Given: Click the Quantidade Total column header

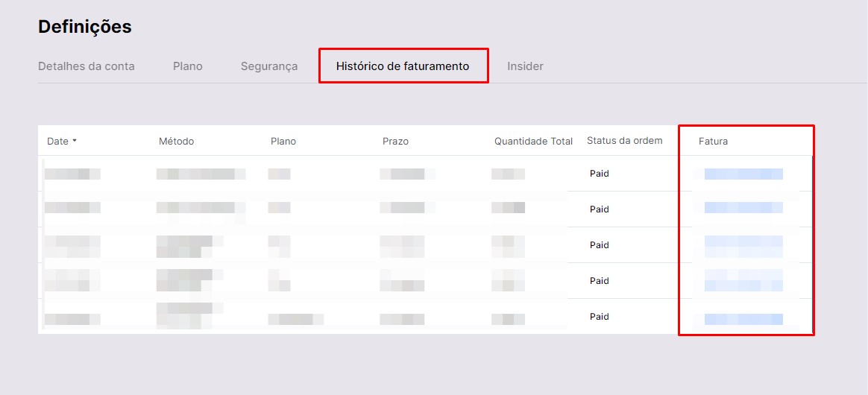Looking at the screenshot, I should [x=533, y=142].
